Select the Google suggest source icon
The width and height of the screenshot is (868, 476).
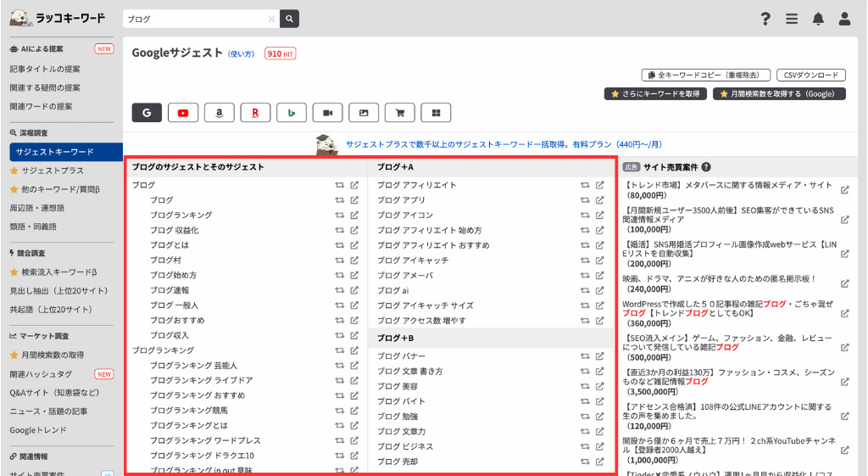[x=147, y=113]
